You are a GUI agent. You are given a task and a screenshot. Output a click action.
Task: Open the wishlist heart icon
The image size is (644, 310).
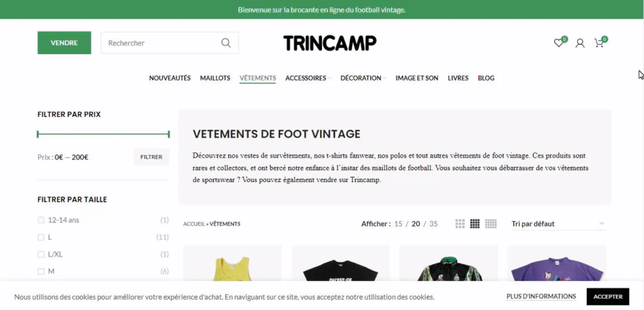coord(558,43)
